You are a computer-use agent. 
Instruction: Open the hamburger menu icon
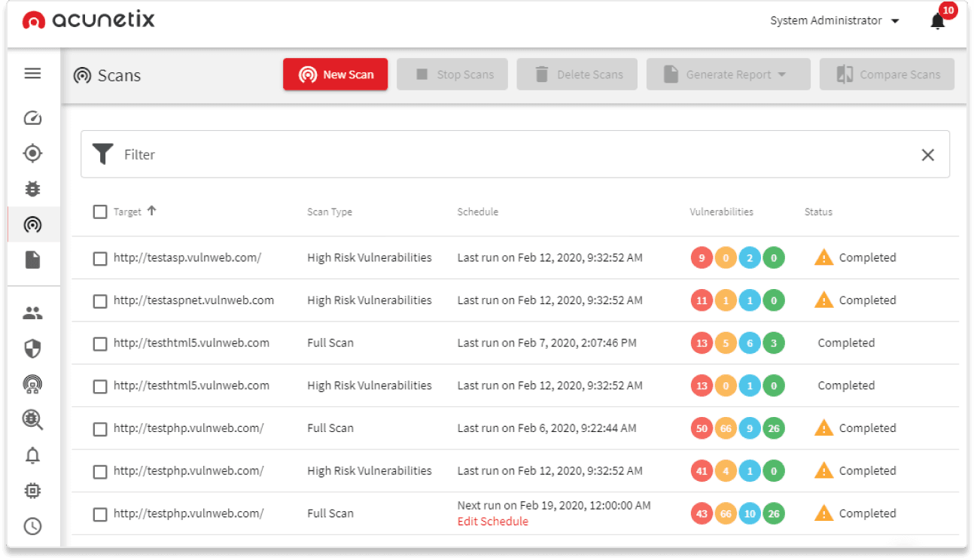32,74
